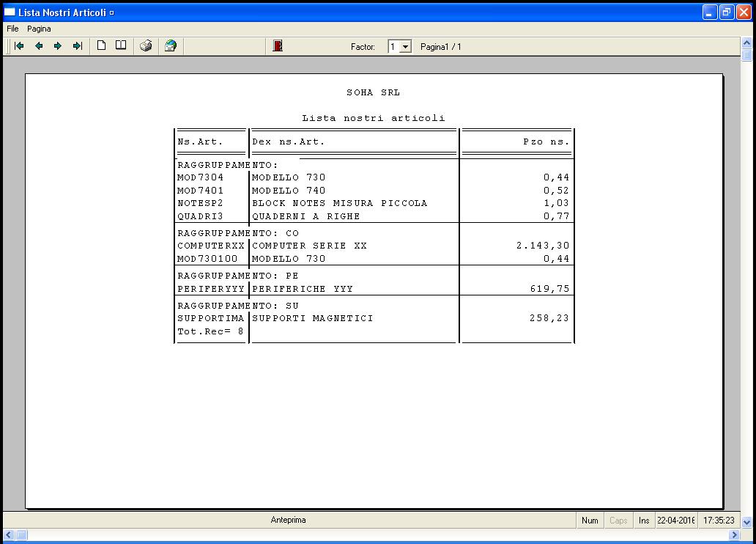Image resolution: width=756 pixels, height=544 pixels.
Task: Click article code MOD7401
Action: 200,190
